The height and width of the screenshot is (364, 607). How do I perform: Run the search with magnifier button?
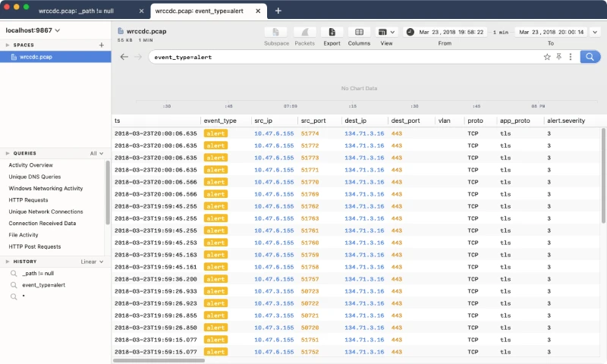[590, 57]
